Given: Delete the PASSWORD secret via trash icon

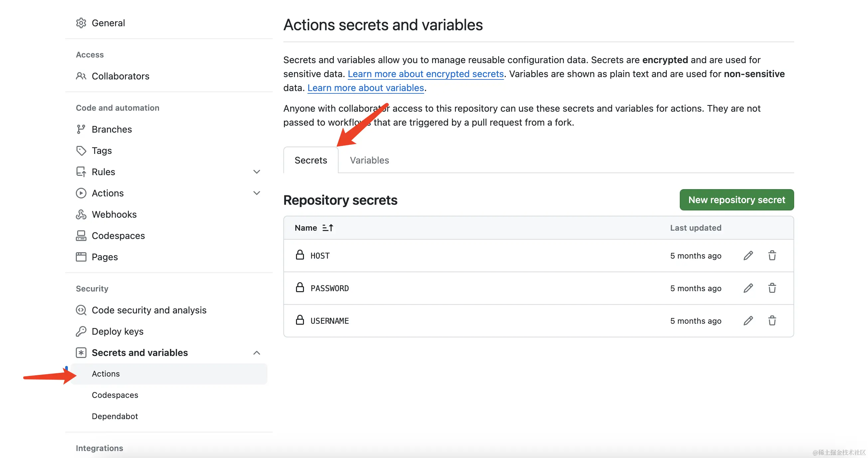Looking at the screenshot, I should (x=772, y=288).
